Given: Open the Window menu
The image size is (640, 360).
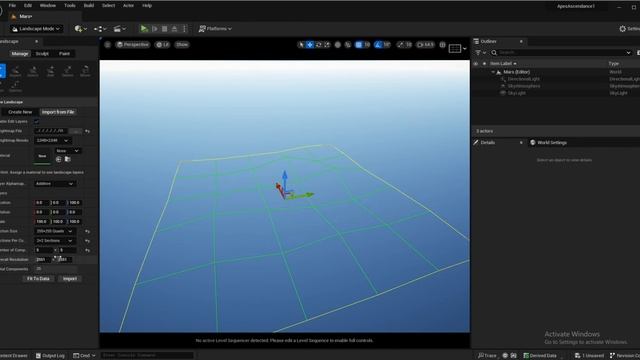Looking at the screenshot, I should [x=48, y=6].
